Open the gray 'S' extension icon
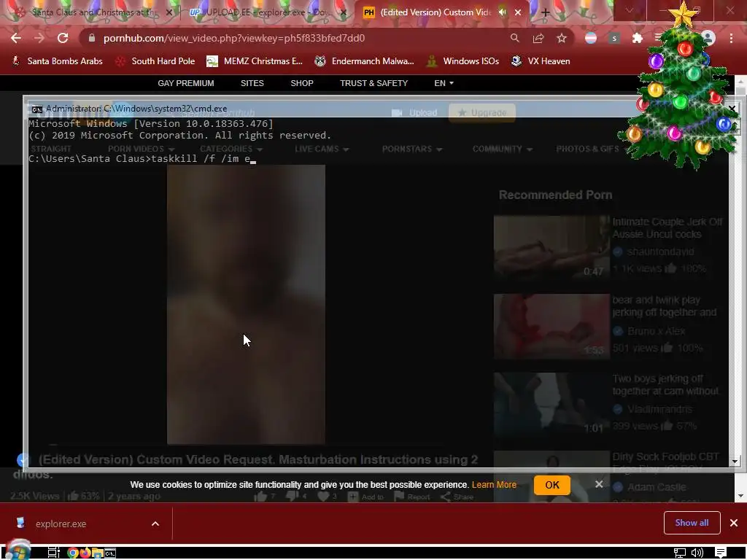747x560 pixels. 614,38
